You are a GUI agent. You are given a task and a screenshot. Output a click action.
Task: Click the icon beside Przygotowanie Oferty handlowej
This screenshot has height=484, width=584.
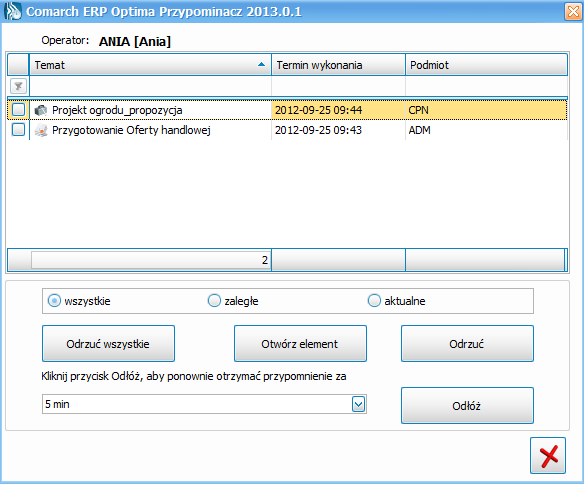41,130
